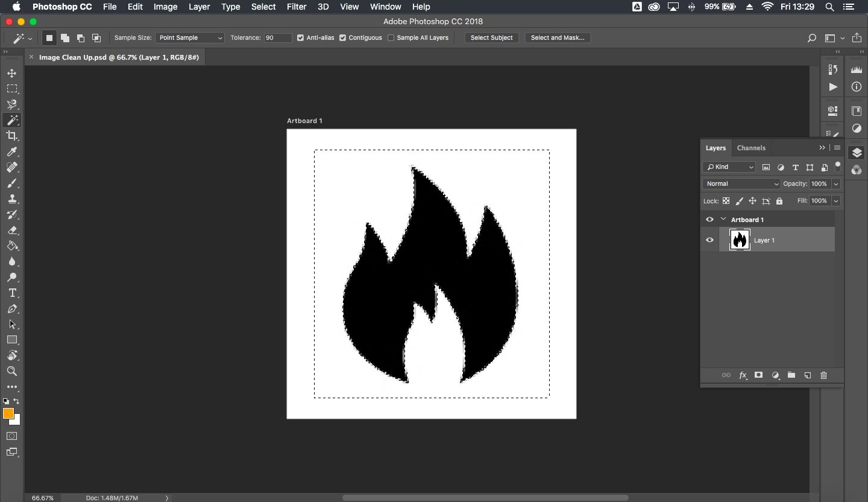This screenshot has height=502, width=868.
Task: Hide Artboard 1 visibility eye
Action: pyautogui.click(x=709, y=220)
